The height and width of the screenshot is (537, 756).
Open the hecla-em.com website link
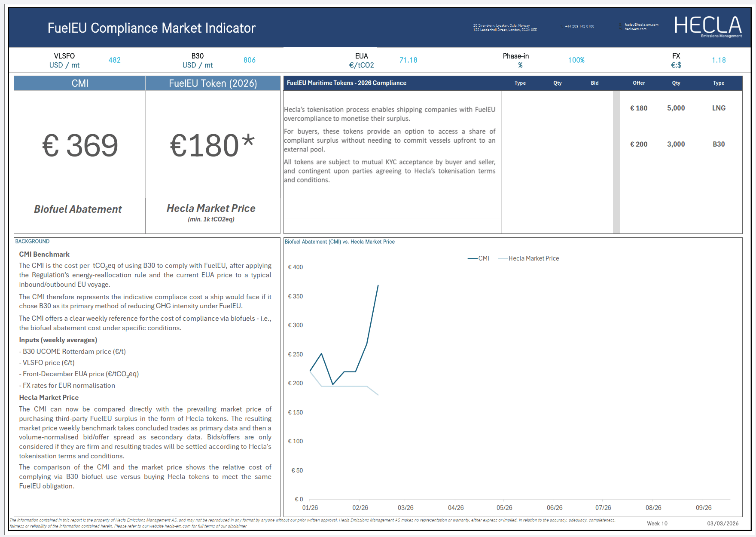(635, 29)
